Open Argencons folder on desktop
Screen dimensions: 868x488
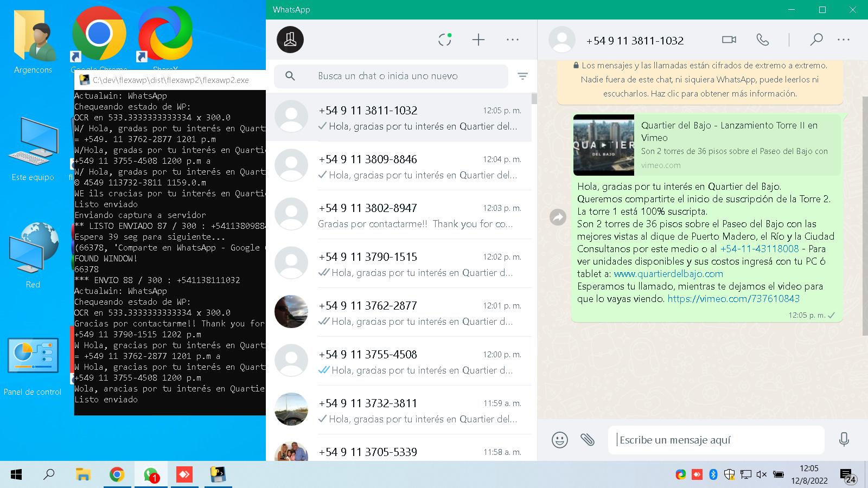coord(33,41)
